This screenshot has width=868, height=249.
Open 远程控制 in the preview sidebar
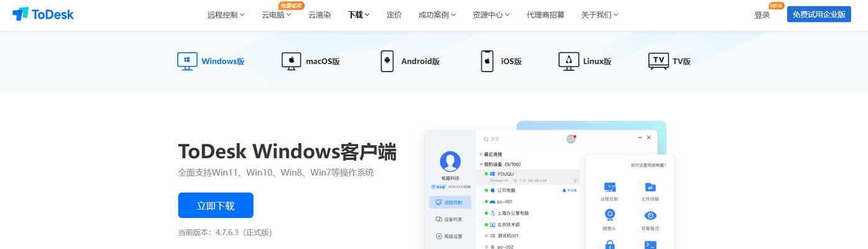tap(450, 202)
